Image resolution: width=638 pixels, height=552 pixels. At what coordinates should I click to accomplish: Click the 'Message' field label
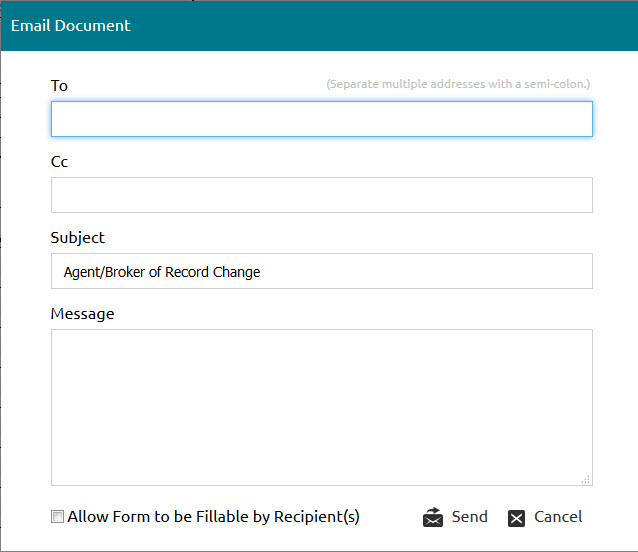(x=82, y=314)
